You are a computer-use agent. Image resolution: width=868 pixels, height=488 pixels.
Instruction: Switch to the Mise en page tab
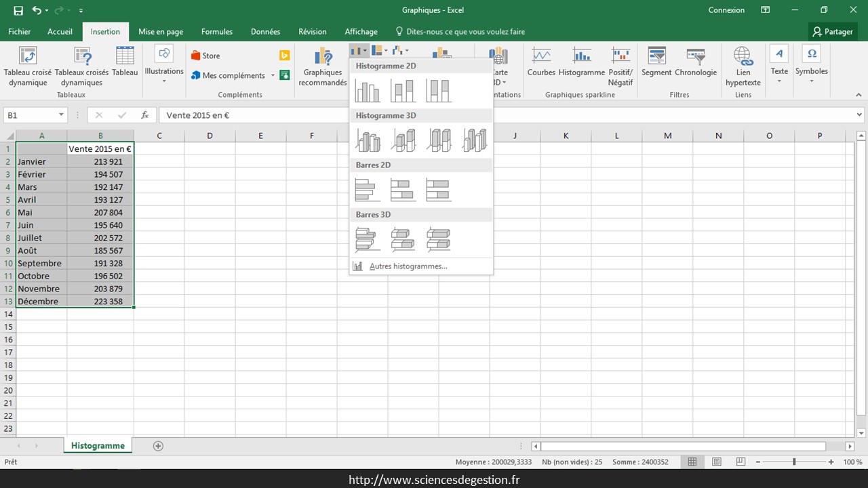coord(161,32)
